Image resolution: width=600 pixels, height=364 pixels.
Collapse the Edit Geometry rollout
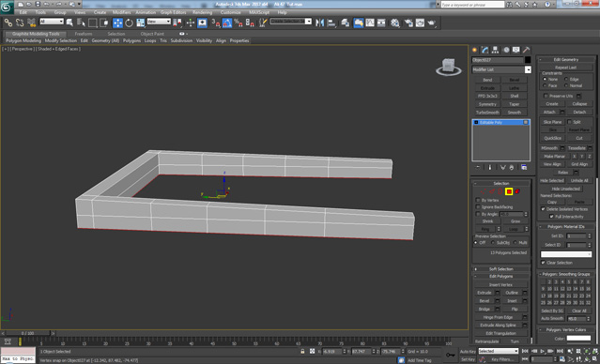(565, 60)
